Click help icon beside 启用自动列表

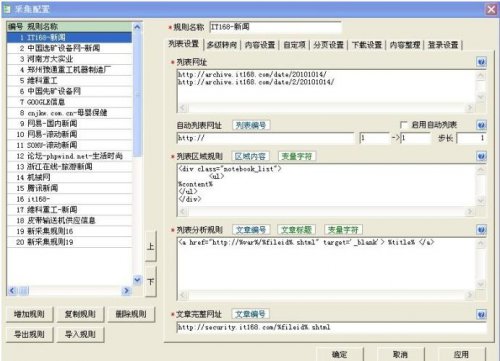click(481, 125)
